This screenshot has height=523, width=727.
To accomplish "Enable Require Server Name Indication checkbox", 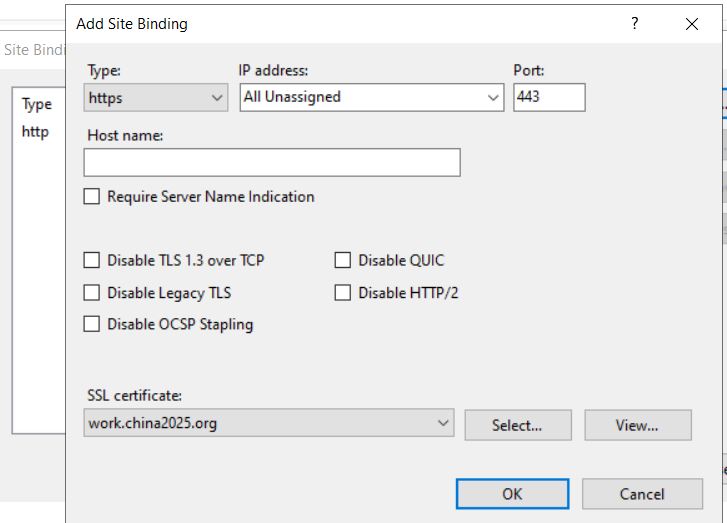I will [92, 196].
